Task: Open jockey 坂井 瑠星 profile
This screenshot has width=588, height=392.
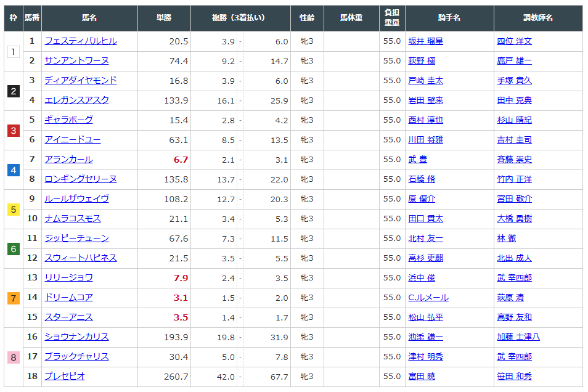Action: click(425, 41)
